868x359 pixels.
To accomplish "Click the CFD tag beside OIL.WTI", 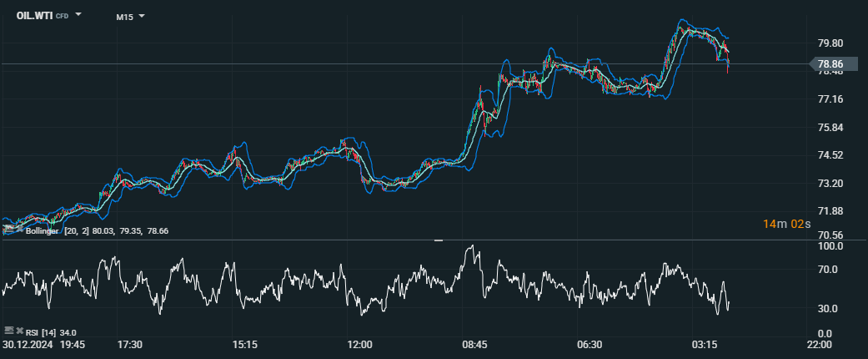I will pos(63,16).
